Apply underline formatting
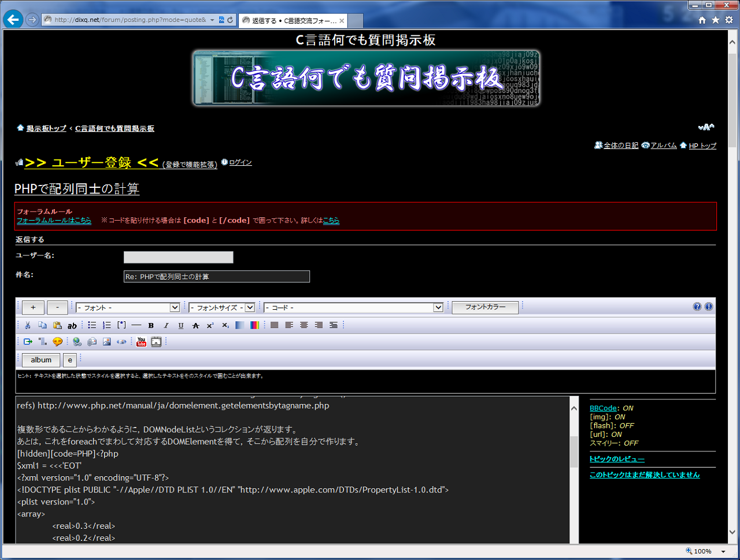 click(181, 325)
